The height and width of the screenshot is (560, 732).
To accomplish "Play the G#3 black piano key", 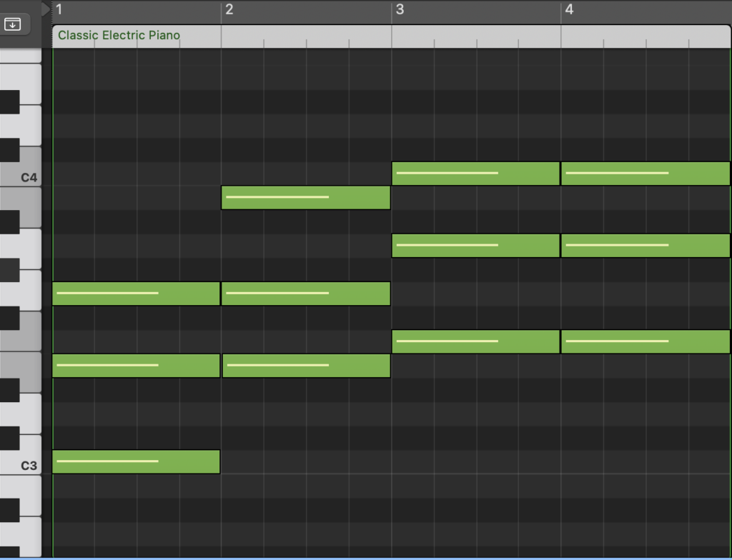I will (x=9, y=270).
